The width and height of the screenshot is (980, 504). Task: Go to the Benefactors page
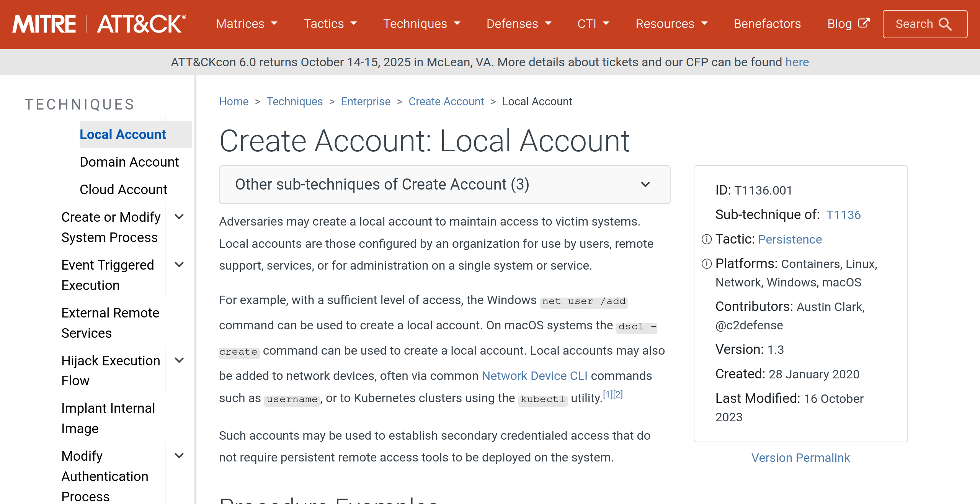pyautogui.click(x=767, y=24)
